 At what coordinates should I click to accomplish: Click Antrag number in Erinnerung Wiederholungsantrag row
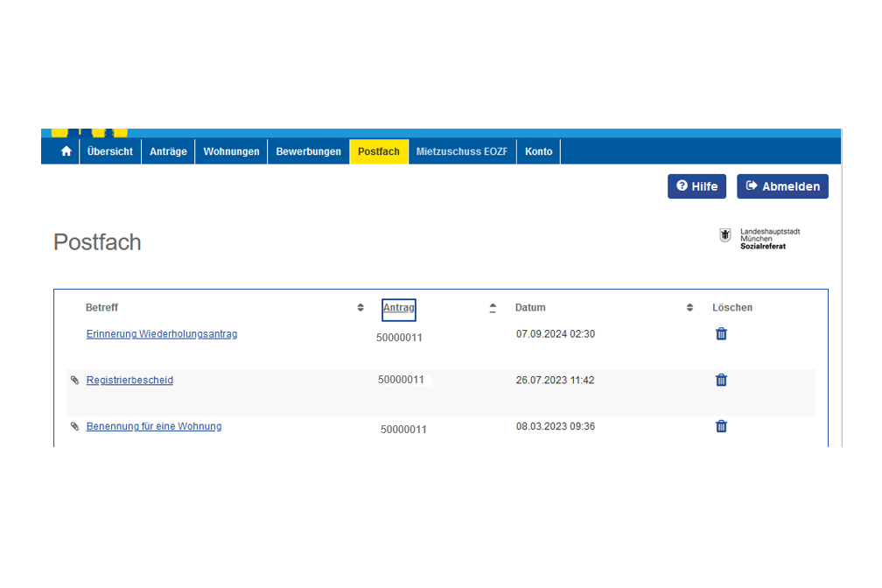pos(399,338)
